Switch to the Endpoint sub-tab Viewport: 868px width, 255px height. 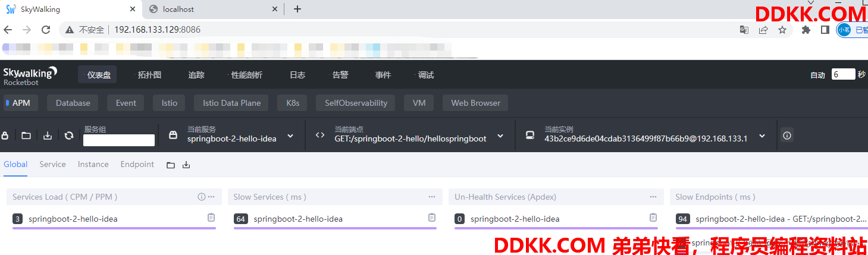[x=137, y=165]
